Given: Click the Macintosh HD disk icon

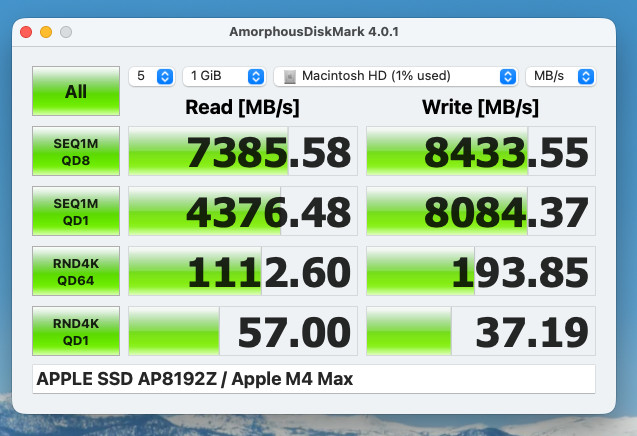Looking at the screenshot, I should point(290,76).
